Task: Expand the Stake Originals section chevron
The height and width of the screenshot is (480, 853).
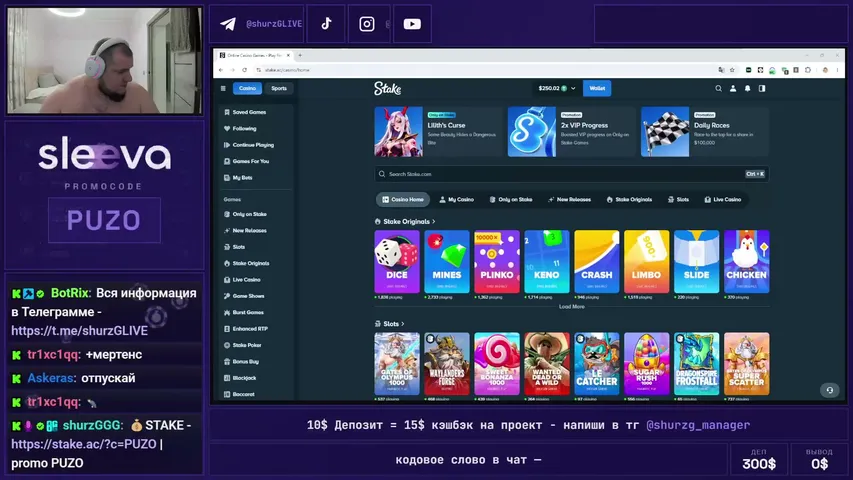Action: click(434, 221)
